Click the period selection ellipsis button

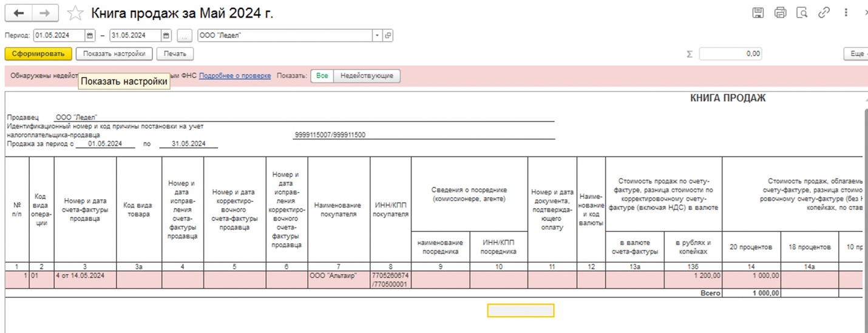point(186,36)
